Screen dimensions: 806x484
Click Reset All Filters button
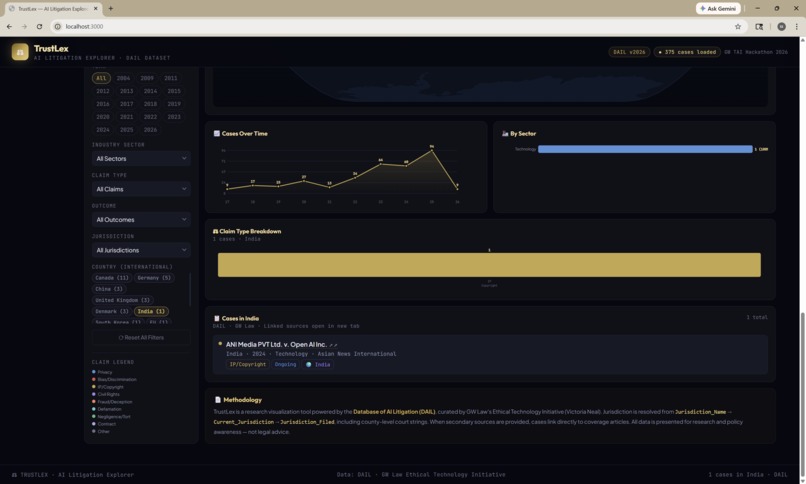(x=141, y=338)
